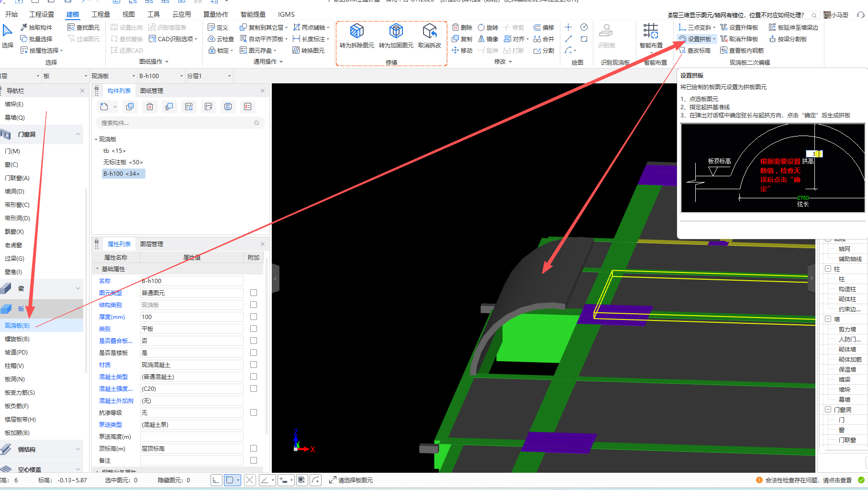Tick the 结构类别 附加 checkbox
The image size is (868, 490).
[x=254, y=305]
